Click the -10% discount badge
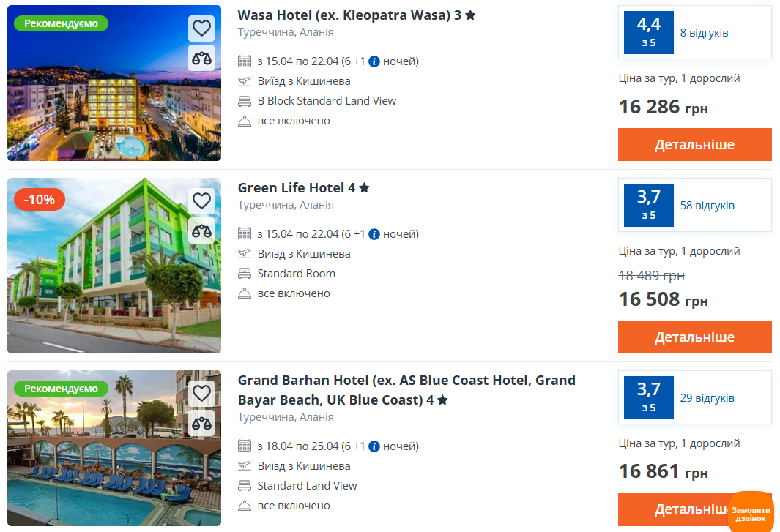780x532 pixels. (40, 199)
